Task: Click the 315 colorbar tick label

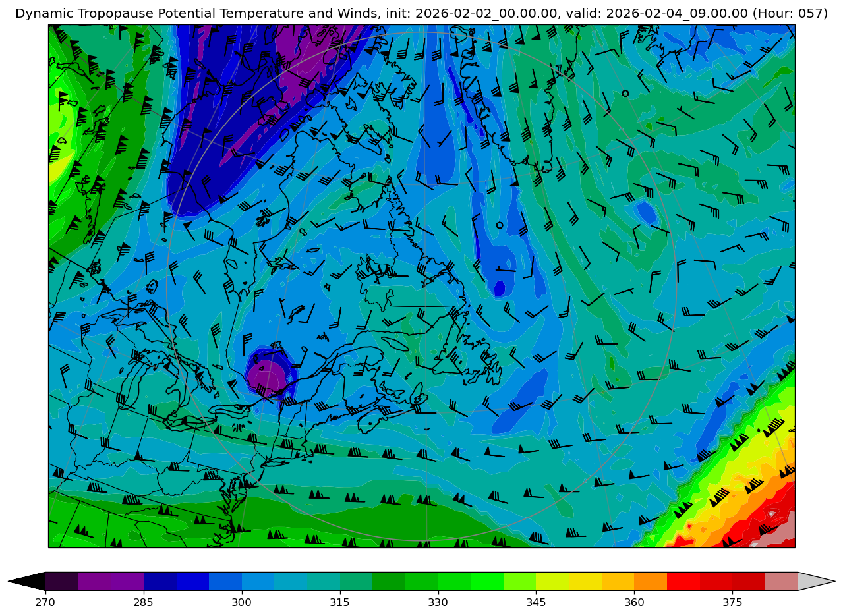Action: coord(339,602)
